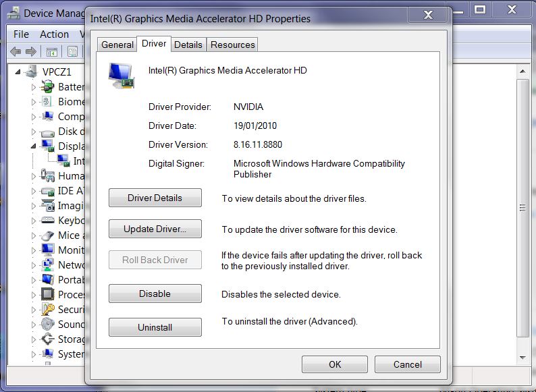Click the Back arrow in Device Manager toolbar
Image resolution: width=536 pixels, height=392 pixels.
pos(16,52)
